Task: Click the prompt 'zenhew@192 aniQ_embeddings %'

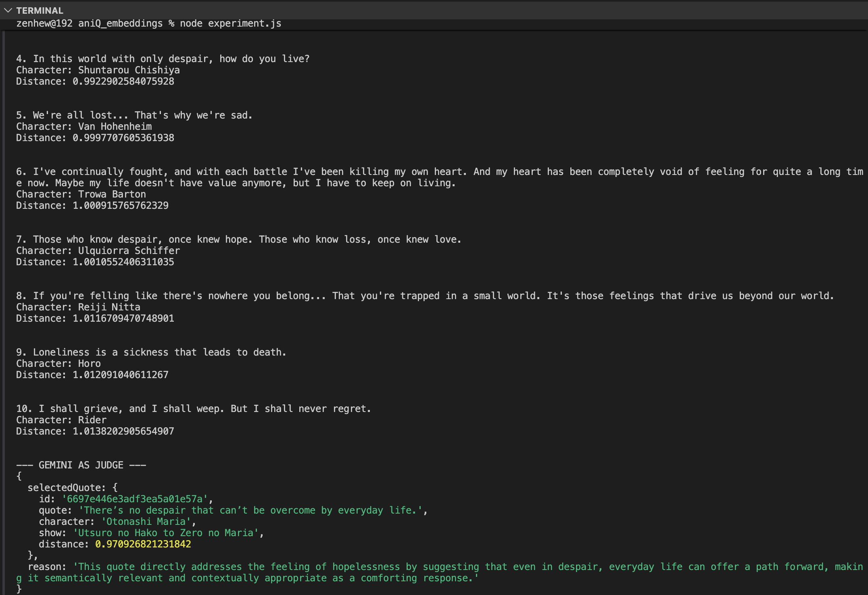Action: [x=95, y=23]
